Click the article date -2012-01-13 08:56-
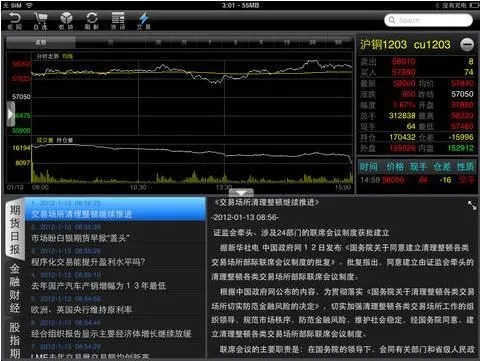This screenshot has height=361, width=480. pos(245,217)
